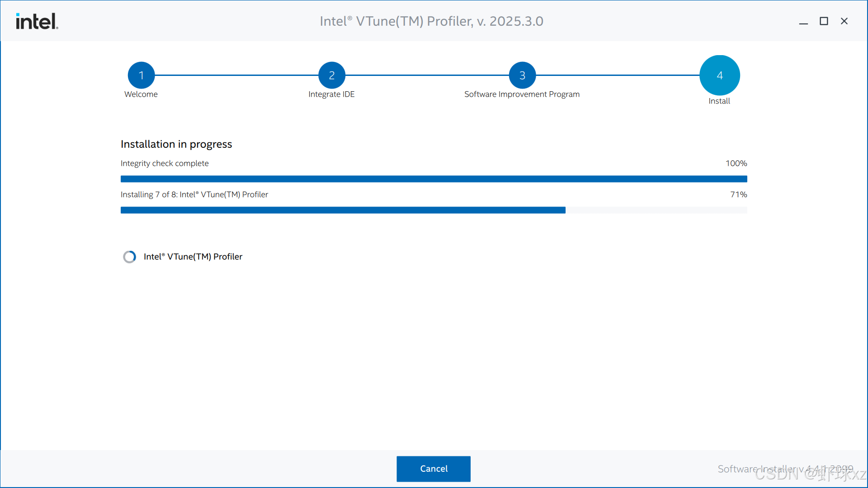Screen dimensions: 868x488
Task: Maximize the installer window
Action: [x=824, y=21]
